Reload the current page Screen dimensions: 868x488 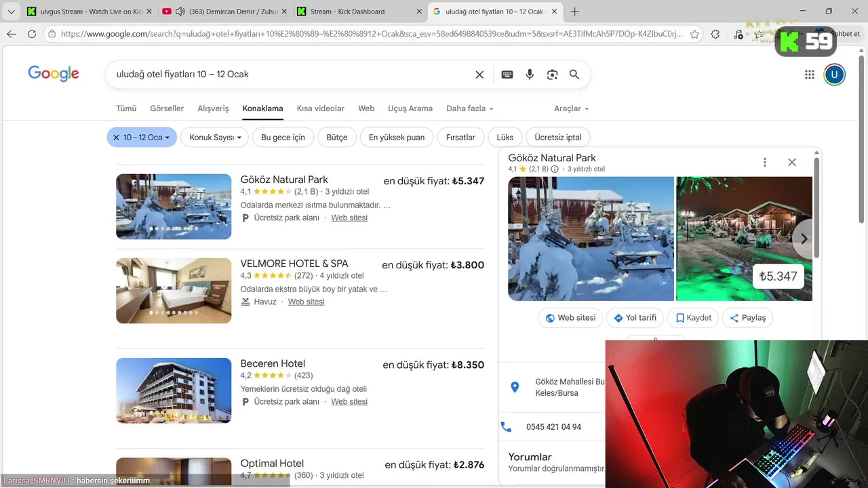(x=31, y=34)
